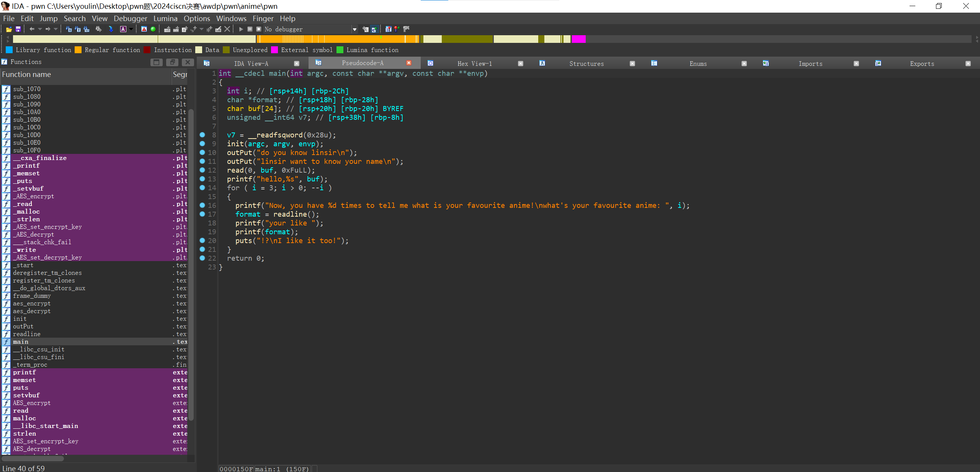Click the add breakpoint red dot icon

point(397,29)
